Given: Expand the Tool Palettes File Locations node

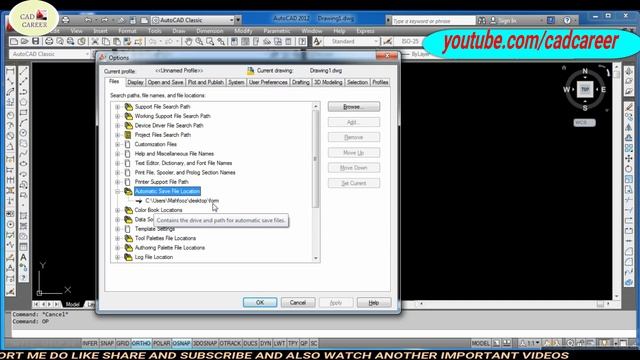Looking at the screenshot, I should (118, 238).
